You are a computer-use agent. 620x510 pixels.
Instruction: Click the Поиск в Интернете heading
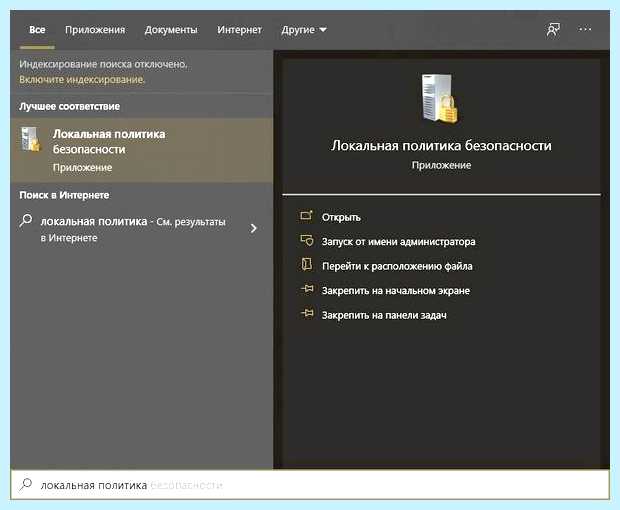(64, 195)
